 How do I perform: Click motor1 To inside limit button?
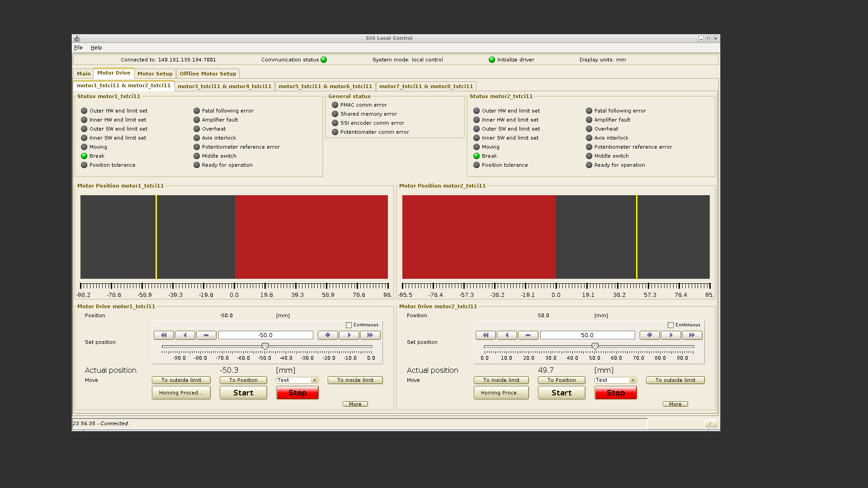[x=355, y=380]
